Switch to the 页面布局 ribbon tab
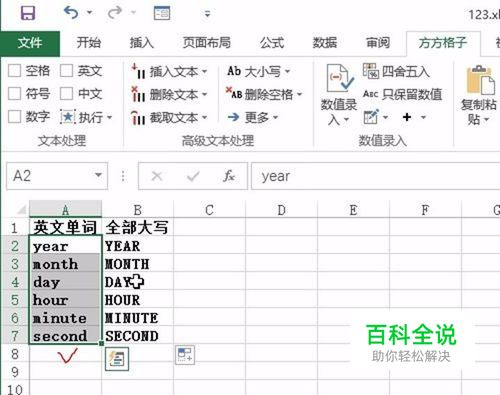The height and width of the screenshot is (395, 500). [x=206, y=43]
